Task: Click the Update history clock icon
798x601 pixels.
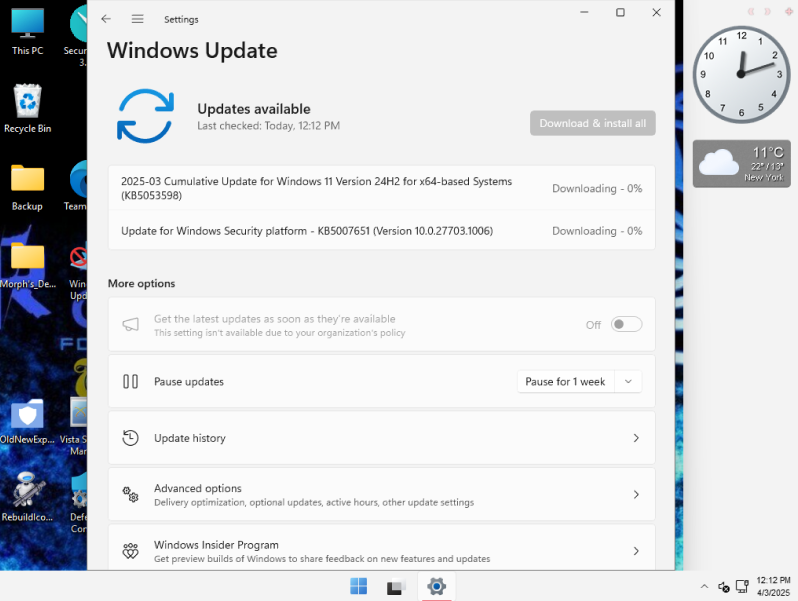Action: pos(130,438)
